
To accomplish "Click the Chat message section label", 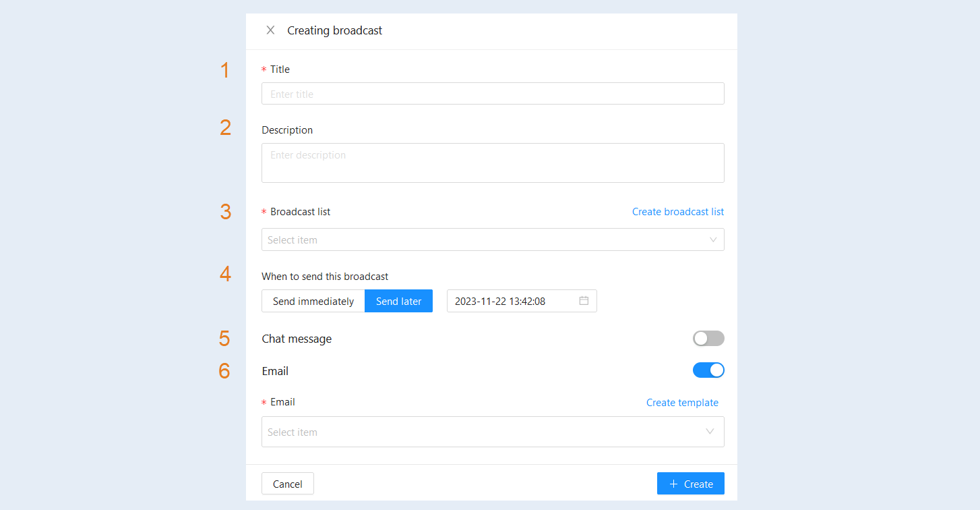I will coord(297,339).
